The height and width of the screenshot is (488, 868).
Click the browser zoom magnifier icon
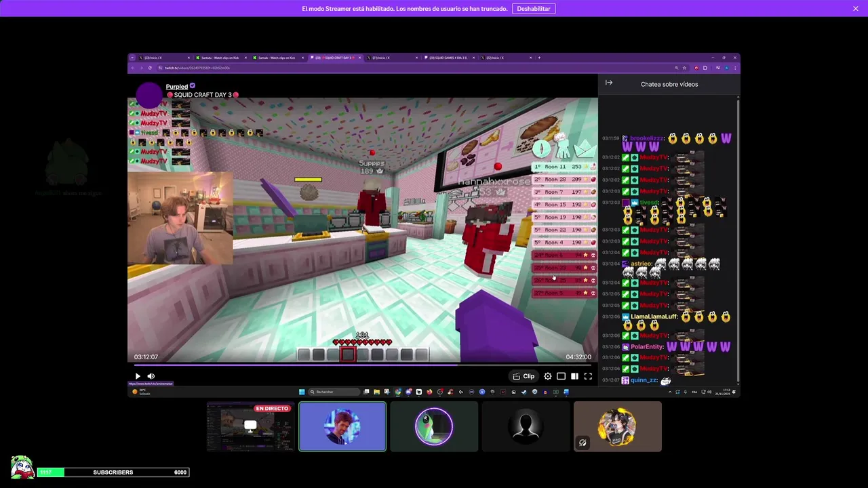(x=676, y=68)
